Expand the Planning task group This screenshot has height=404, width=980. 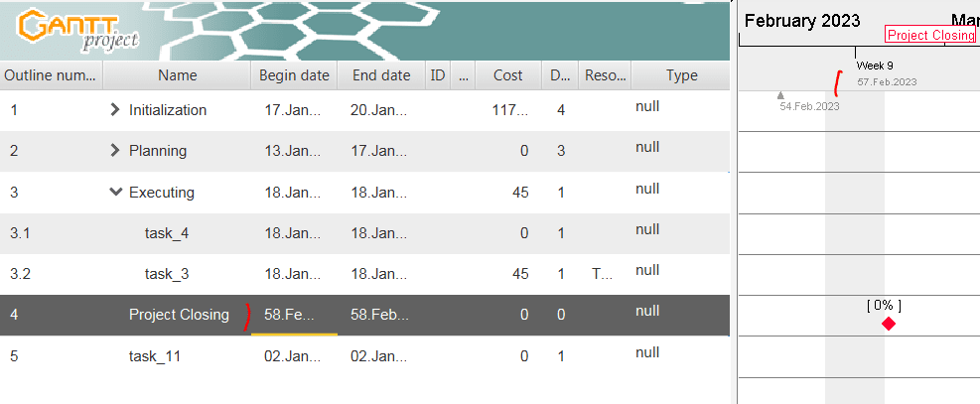(115, 151)
